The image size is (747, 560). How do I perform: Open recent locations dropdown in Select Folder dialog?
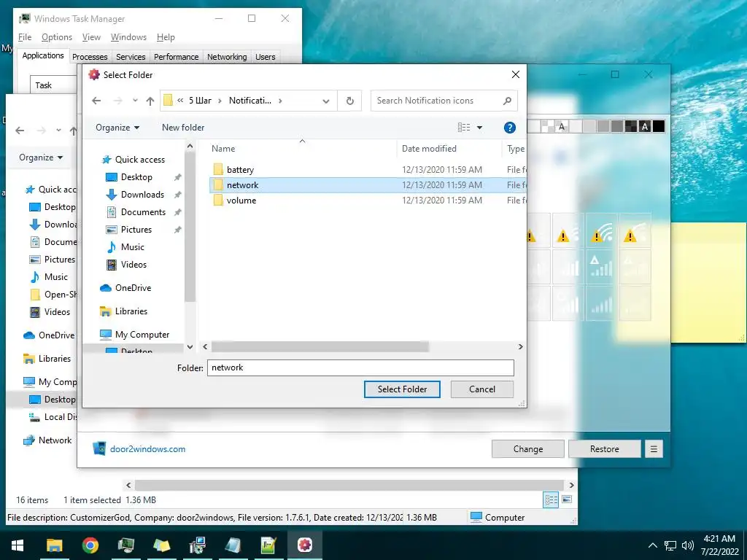(135, 101)
